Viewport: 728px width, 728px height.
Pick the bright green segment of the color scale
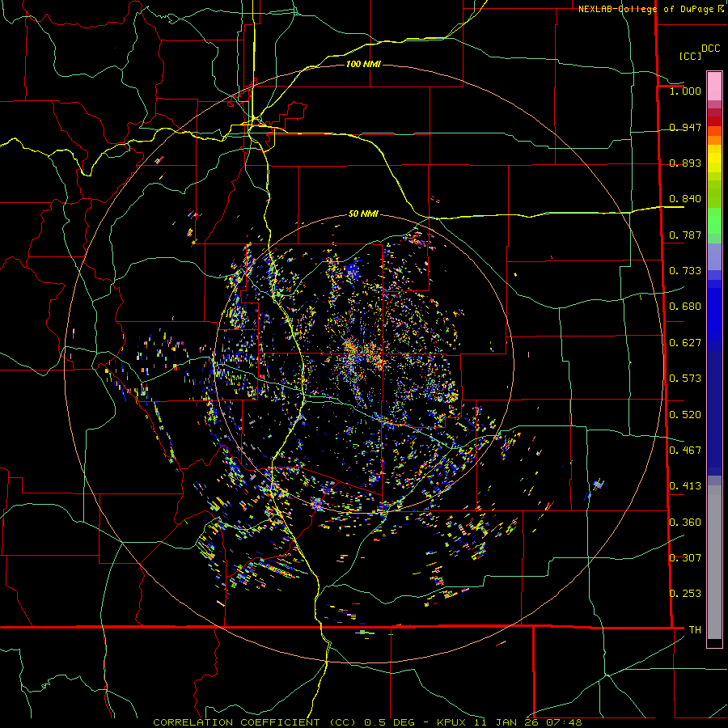pyautogui.click(x=714, y=222)
